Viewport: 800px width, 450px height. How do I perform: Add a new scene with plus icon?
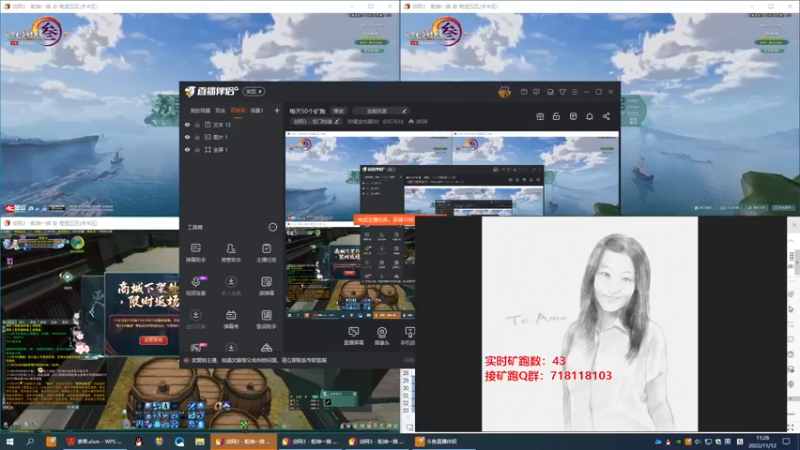click(277, 110)
